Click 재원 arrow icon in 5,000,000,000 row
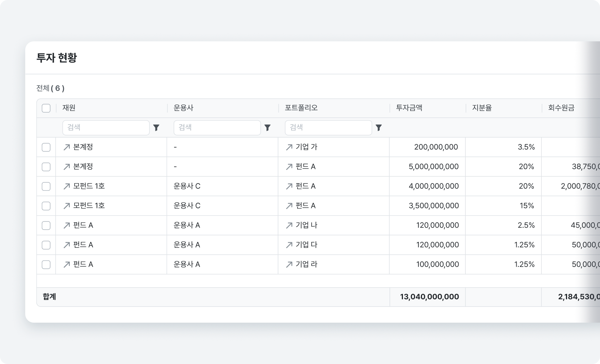The width and height of the screenshot is (600, 364). coord(67,167)
